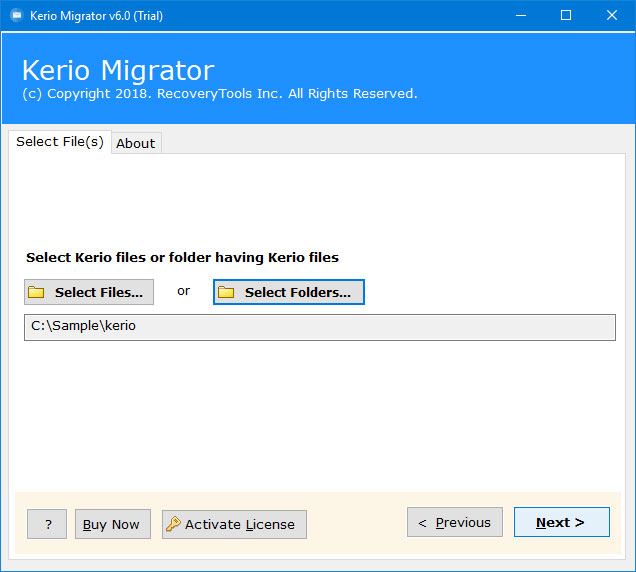
Task: Click the question mark help button
Action: [47, 524]
